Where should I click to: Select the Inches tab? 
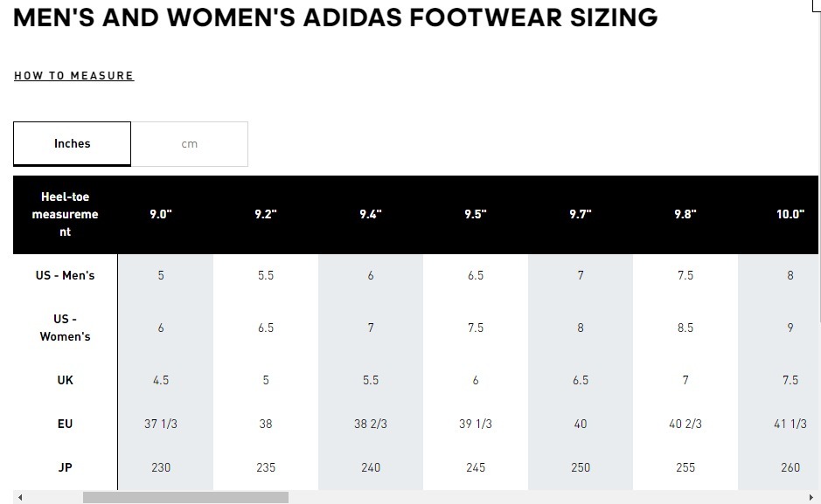(x=72, y=143)
